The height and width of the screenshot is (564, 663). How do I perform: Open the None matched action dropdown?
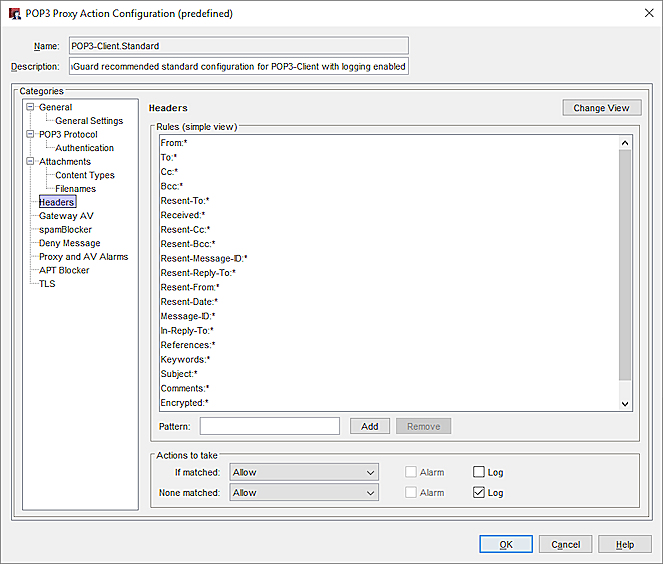click(x=304, y=493)
